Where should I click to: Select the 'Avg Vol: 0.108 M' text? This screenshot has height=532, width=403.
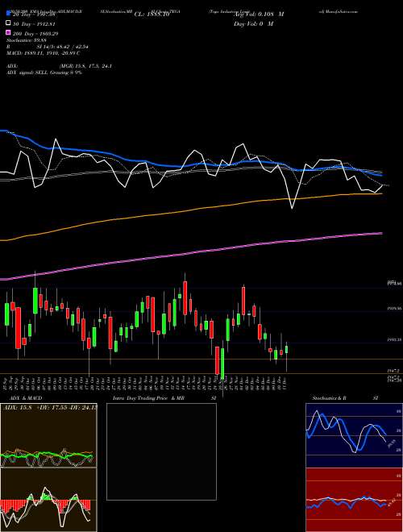(x=259, y=15)
